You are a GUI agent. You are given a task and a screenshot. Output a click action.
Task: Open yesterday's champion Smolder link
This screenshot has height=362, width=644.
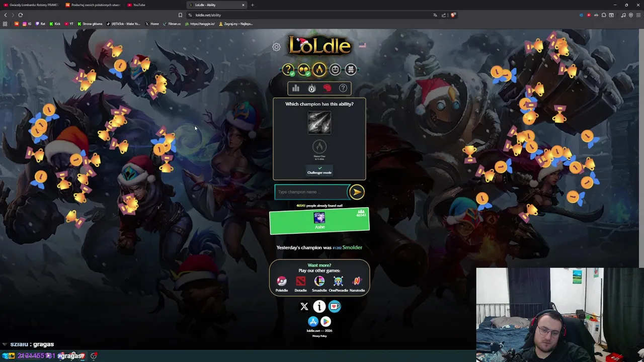click(x=352, y=247)
